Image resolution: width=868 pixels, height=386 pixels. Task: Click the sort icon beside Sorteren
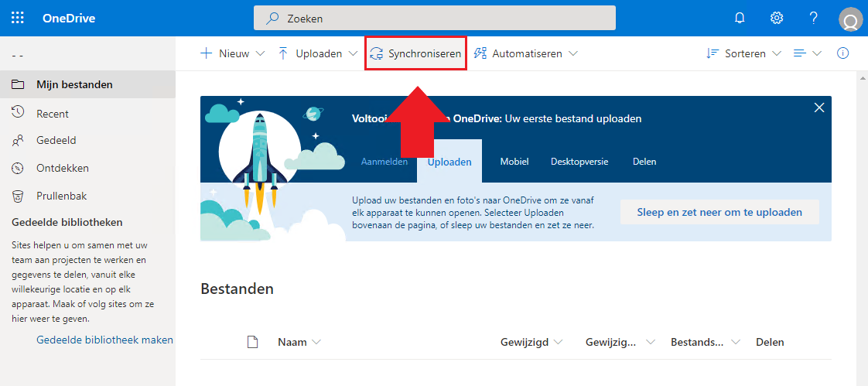point(711,53)
